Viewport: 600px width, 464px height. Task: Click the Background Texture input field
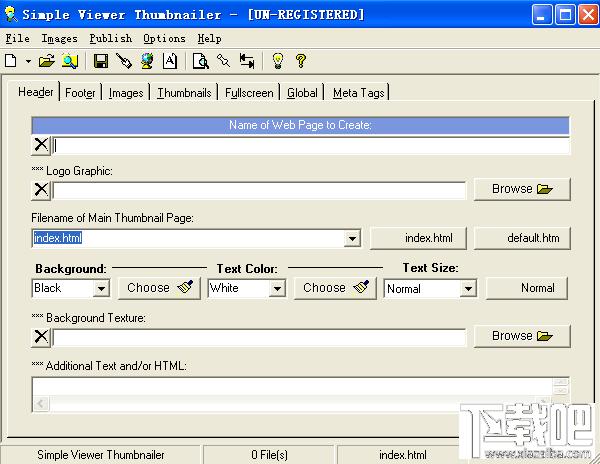click(x=259, y=338)
